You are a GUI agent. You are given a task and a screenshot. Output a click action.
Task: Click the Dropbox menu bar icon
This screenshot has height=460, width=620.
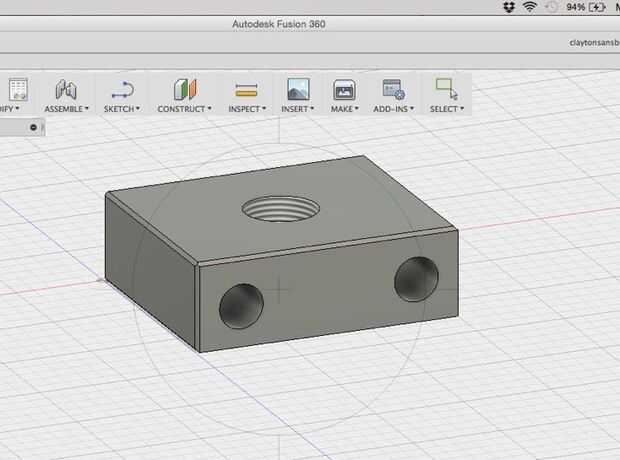click(x=509, y=7)
